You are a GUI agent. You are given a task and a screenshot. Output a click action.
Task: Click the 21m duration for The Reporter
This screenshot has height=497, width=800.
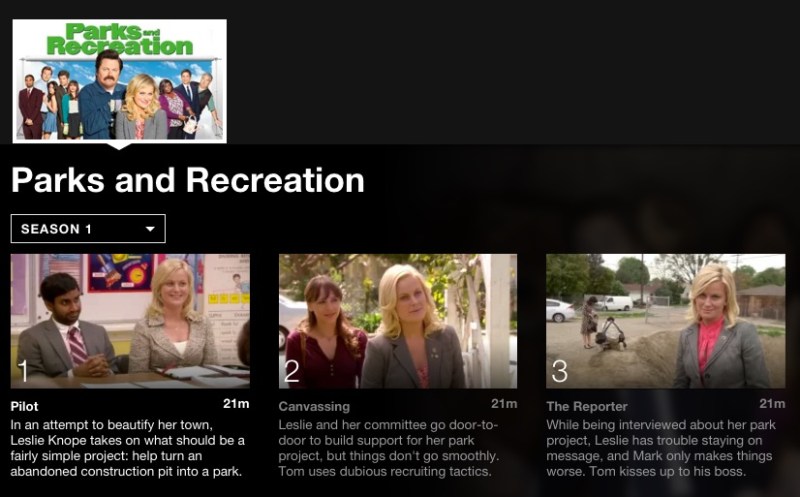(772, 404)
